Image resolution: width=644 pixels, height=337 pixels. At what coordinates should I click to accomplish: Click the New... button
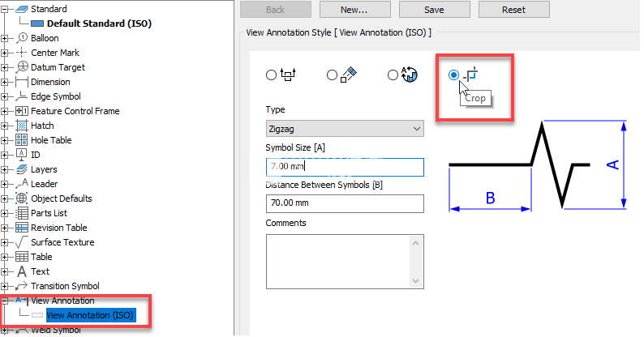coord(355,10)
